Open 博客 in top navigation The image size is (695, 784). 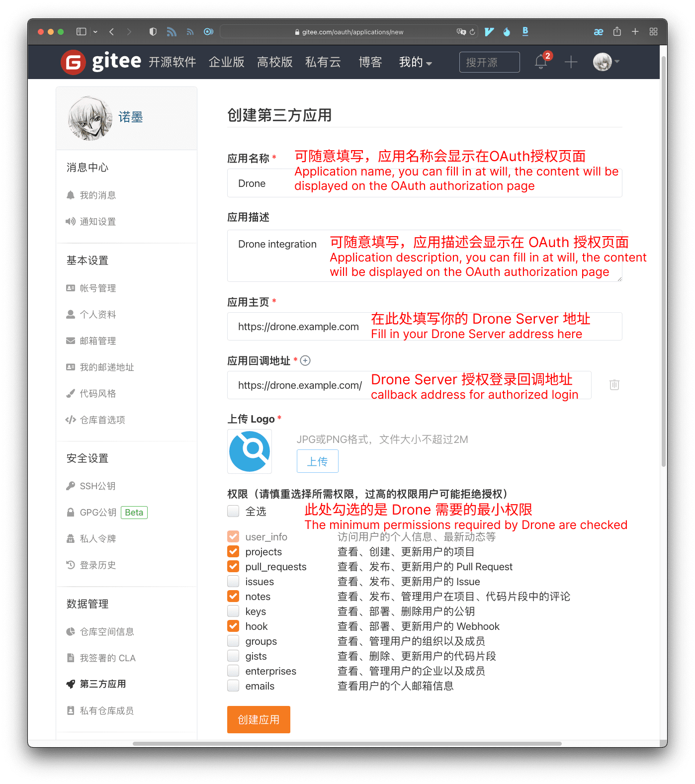click(x=370, y=62)
